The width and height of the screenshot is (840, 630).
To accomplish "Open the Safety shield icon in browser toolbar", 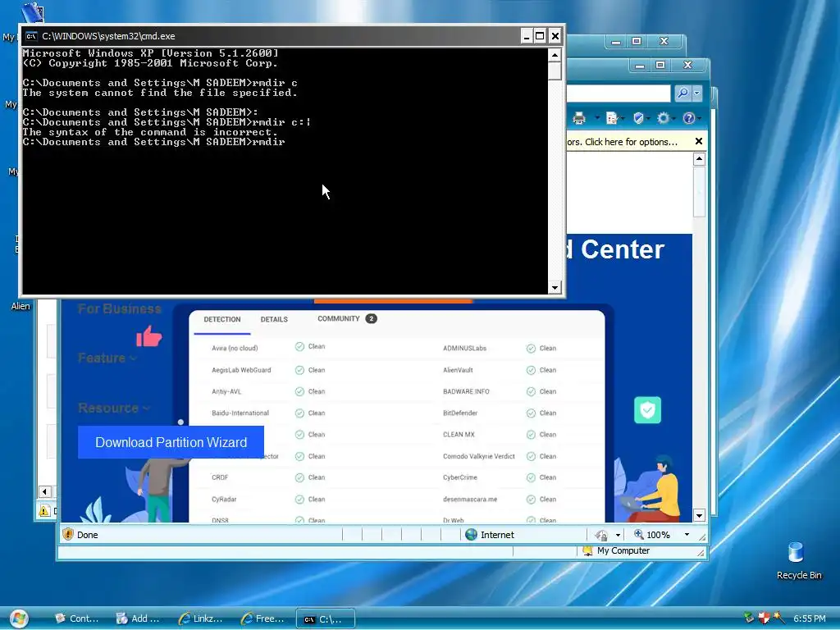I will [x=638, y=118].
